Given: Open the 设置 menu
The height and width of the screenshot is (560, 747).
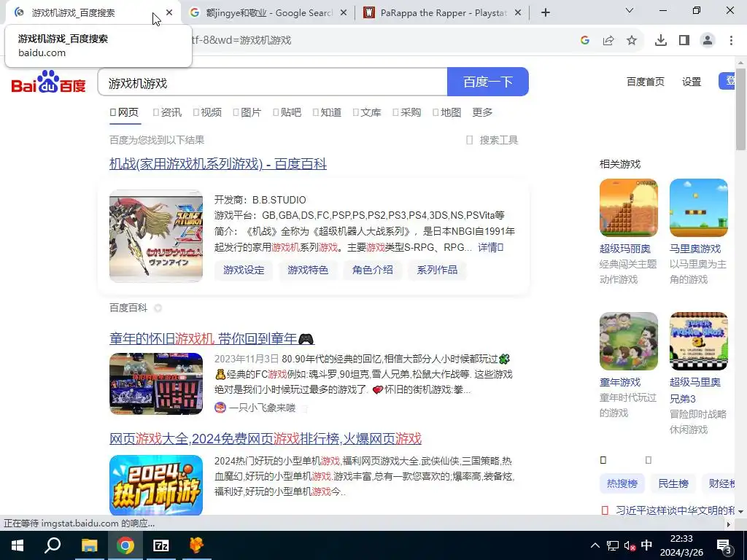Looking at the screenshot, I should point(692,82).
